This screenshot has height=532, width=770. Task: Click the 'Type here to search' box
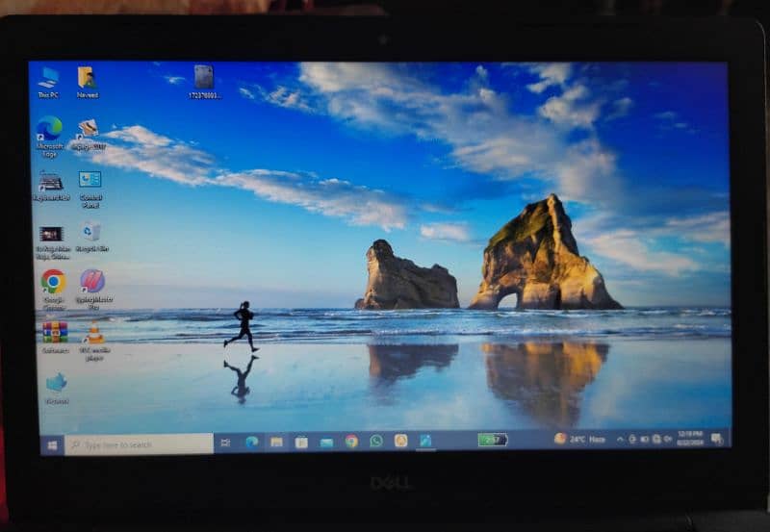click(x=139, y=444)
